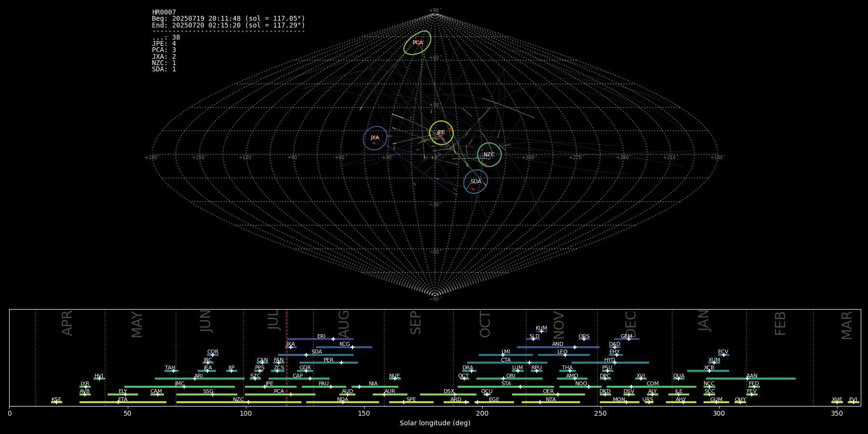Image resolution: width=868 pixels, height=434 pixels.
Task: Click the AUG month label in timeline
Action: point(344,324)
